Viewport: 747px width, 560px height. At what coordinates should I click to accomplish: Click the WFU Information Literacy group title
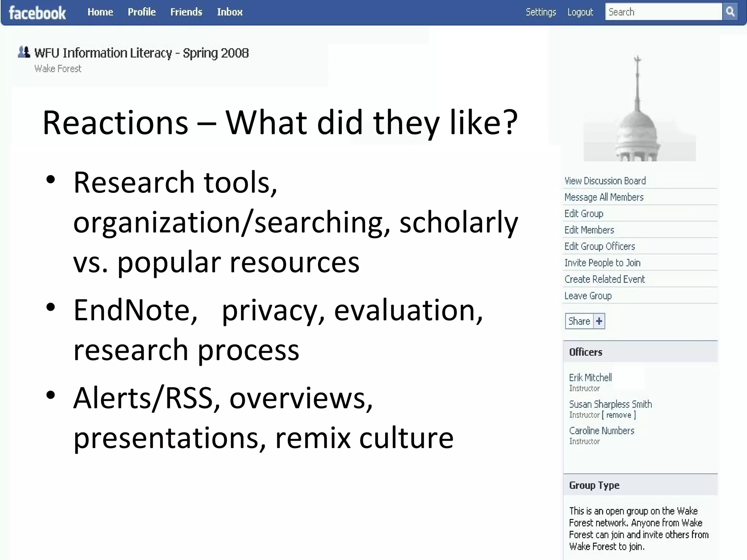[142, 53]
